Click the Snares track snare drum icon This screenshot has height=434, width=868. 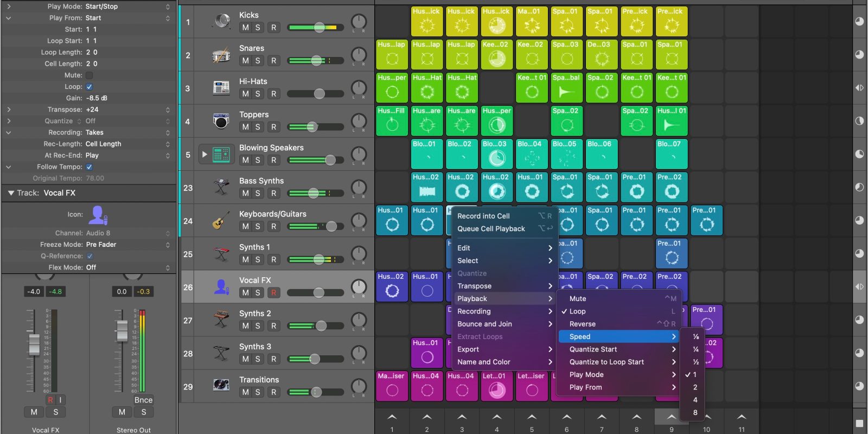tap(221, 55)
